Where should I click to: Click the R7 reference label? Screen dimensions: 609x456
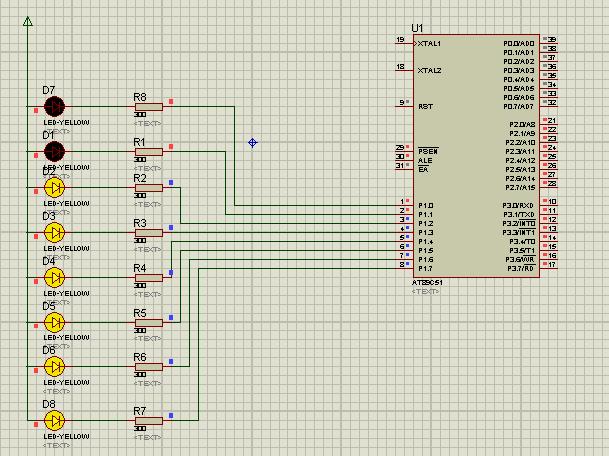coord(140,411)
